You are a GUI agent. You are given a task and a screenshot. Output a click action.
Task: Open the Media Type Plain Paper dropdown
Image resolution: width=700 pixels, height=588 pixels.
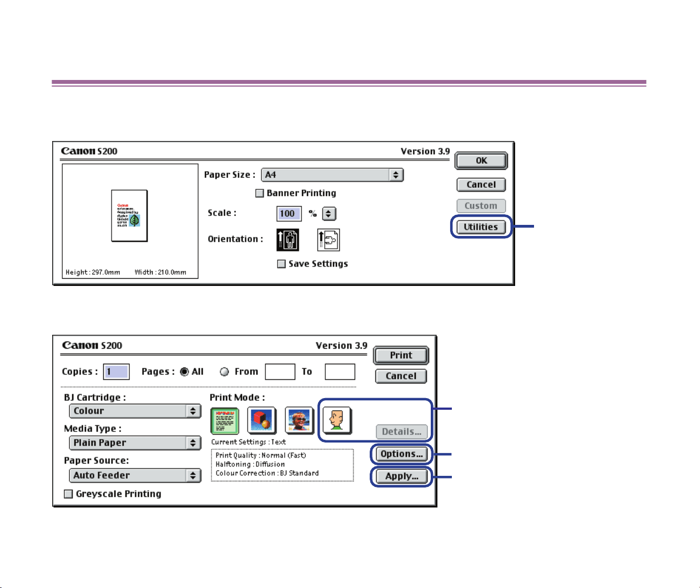coord(135,443)
